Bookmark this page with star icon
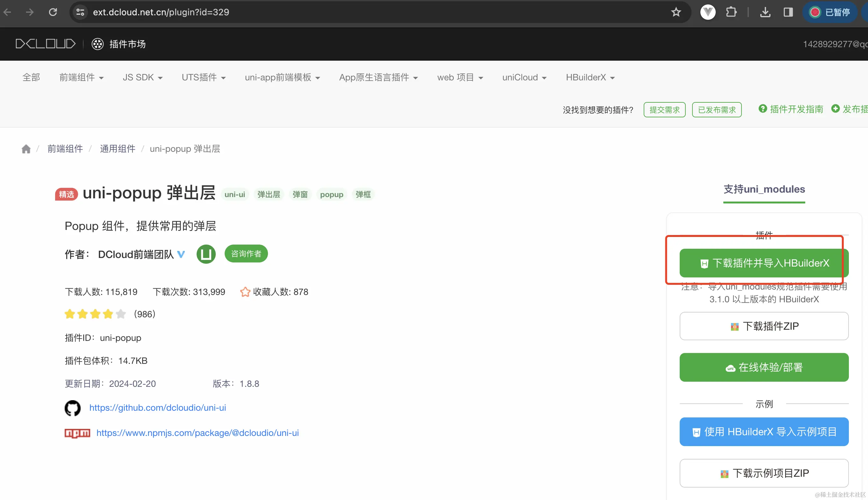 pyautogui.click(x=676, y=12)
